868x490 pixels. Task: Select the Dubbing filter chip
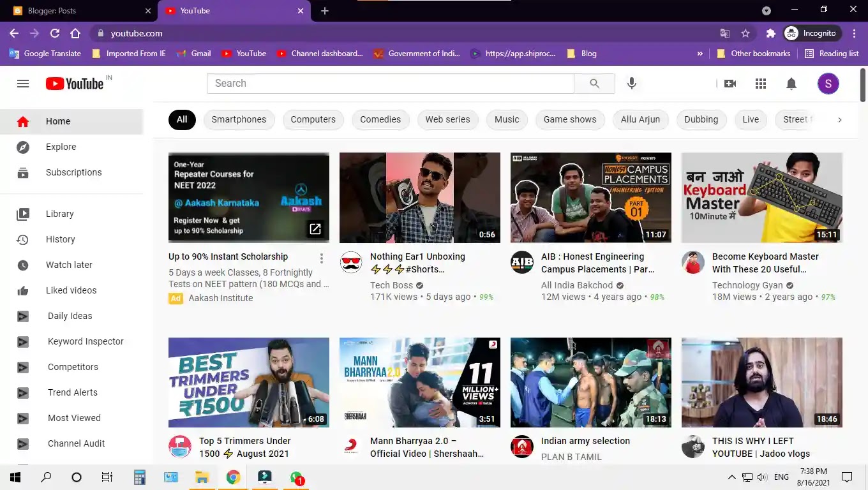coord(701,119)
